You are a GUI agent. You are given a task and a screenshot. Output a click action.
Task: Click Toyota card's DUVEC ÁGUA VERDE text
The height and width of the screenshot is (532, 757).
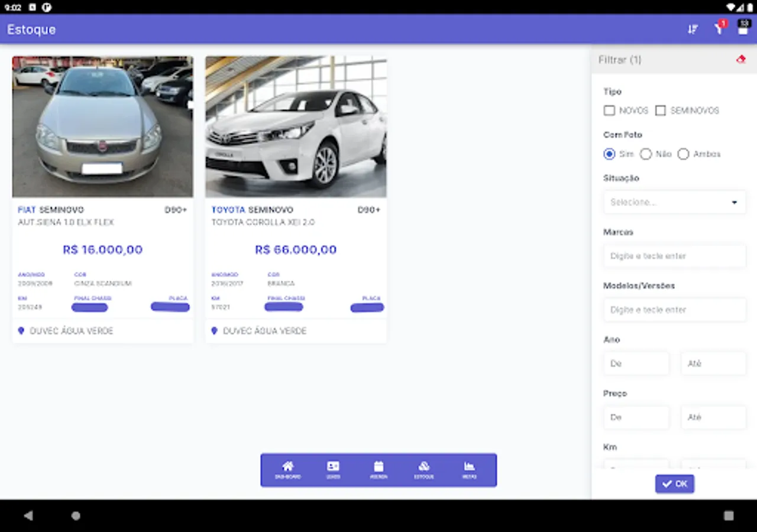(x=265, y=331)
